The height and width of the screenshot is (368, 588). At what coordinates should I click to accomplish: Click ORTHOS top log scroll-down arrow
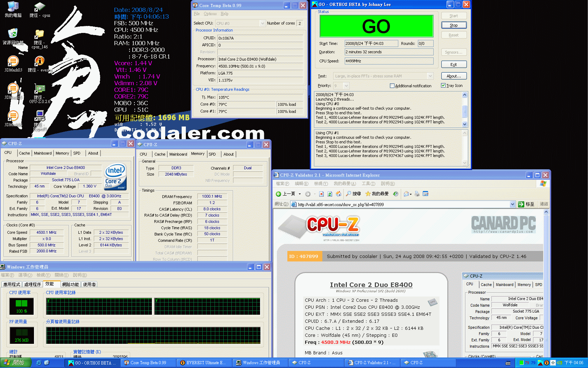465,124
